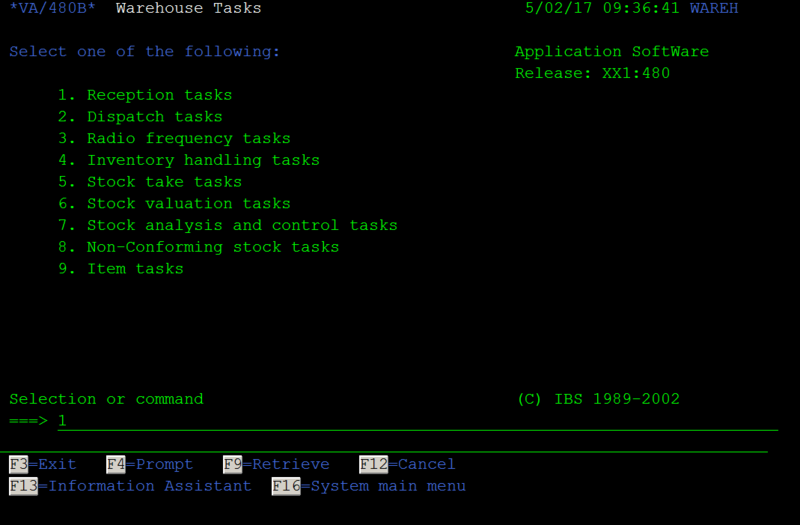Click the F9 Retrieve key
800x525 pixels.
tap(276, 464)
